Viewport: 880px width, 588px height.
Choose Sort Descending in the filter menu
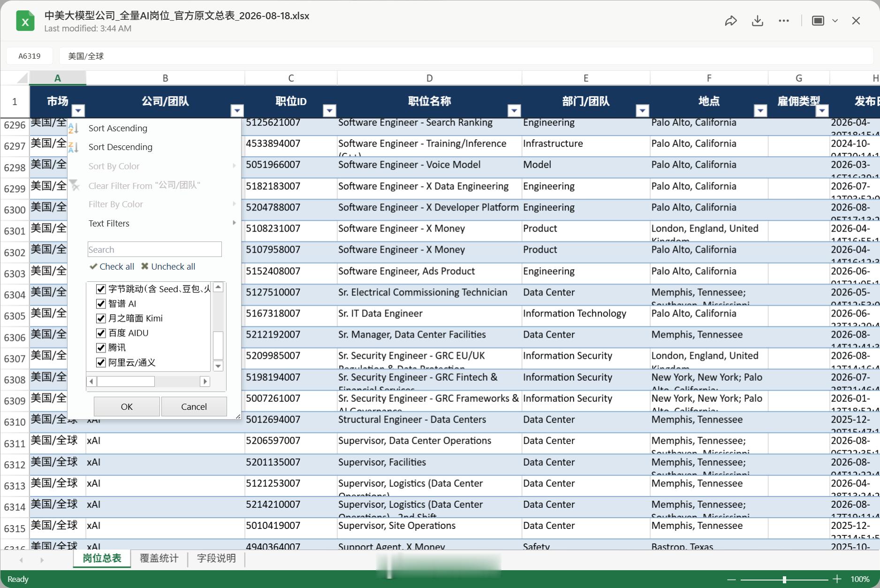(154, 147)
